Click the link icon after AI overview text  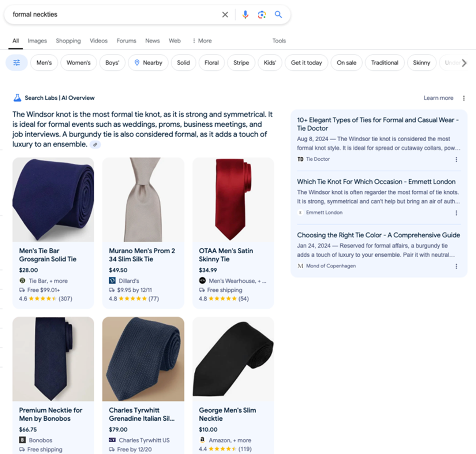pos(95,145)
